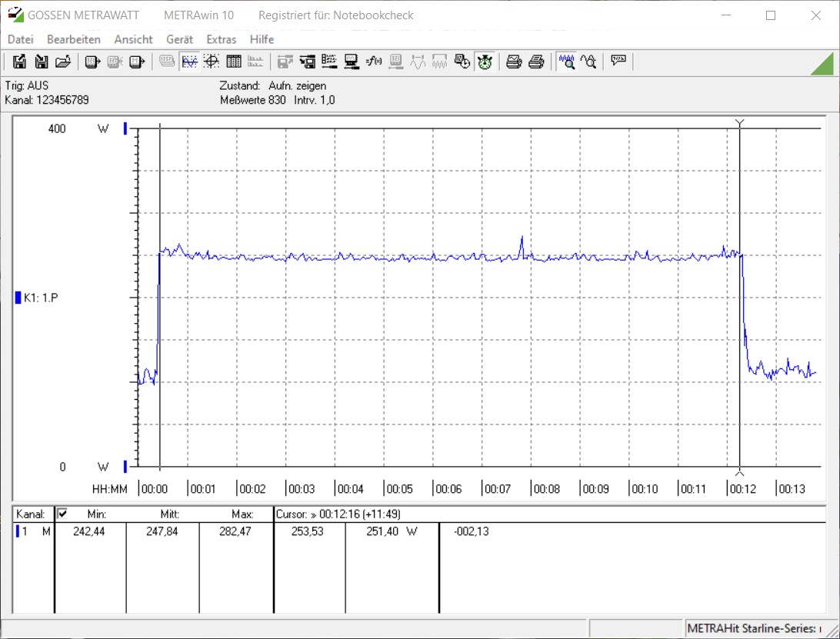Click the cursor value 253,53
The height and width of the screenshot is (639, 840).
click(x=308, y=531)
